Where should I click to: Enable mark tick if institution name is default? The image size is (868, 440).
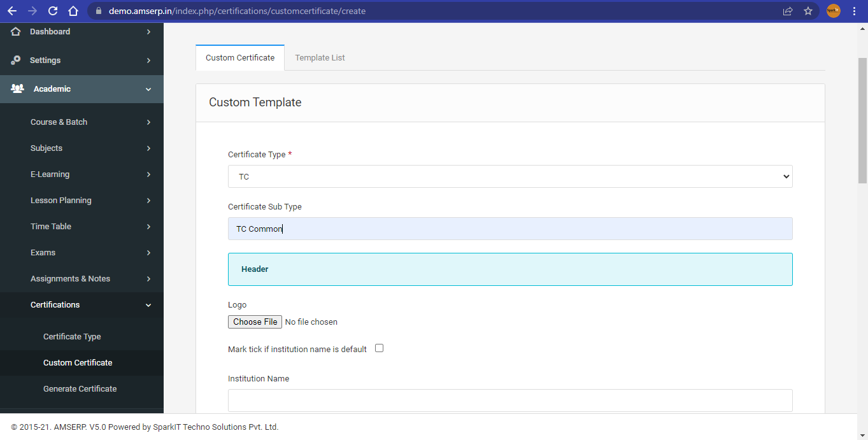[379, 348]
